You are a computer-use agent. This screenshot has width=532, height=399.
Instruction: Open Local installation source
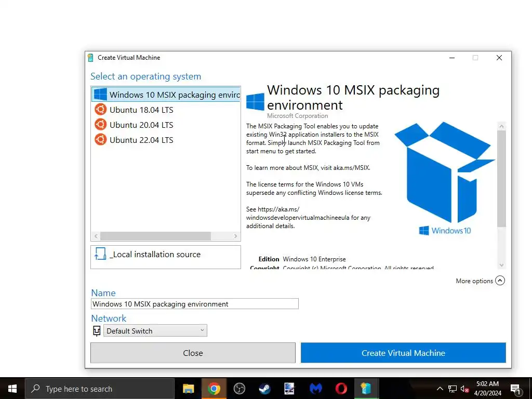coord(166,257)
